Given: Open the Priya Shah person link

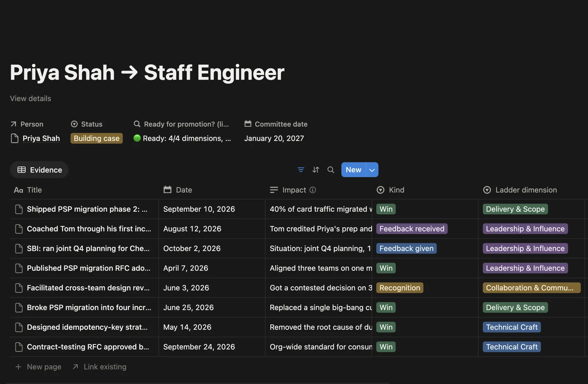Looking at the screenshot, I should coord(41,138).
